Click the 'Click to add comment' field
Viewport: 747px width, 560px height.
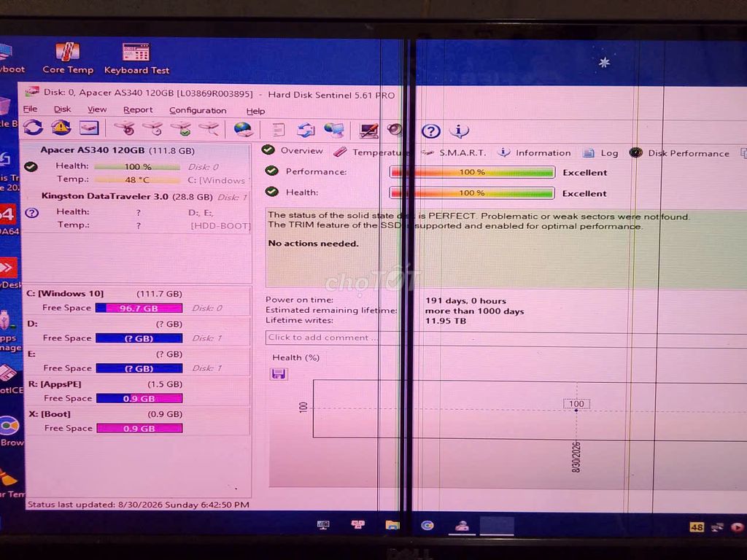tap(505, 338)
